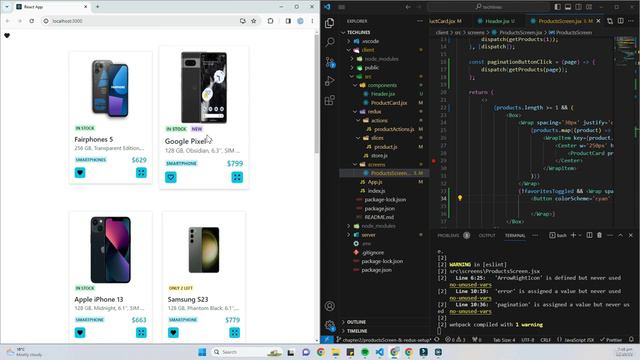Viewport: 640px width, 360px height.
Task: Open the .gitignore file
Action: click(x=372, y=253)
